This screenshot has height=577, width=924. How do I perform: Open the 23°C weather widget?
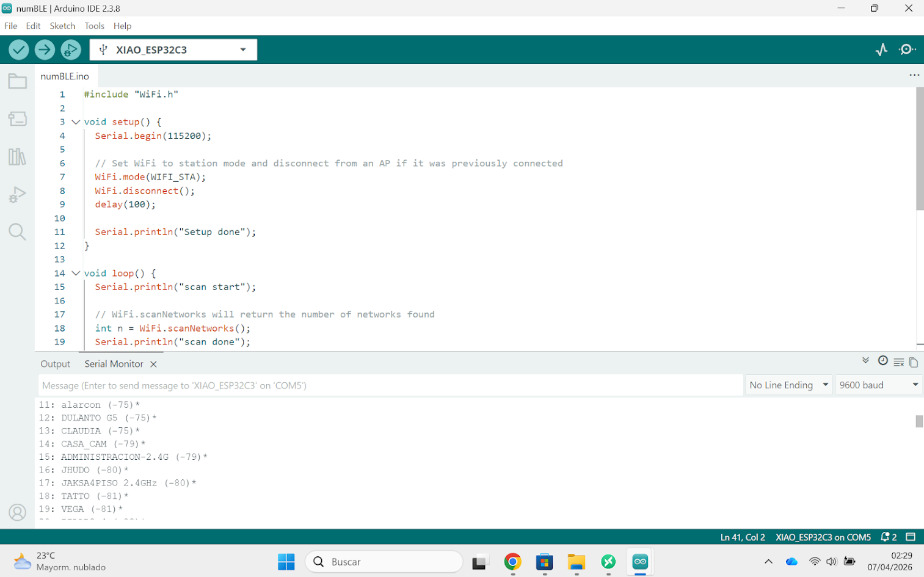pyautogui.click(x=59, y=562)
